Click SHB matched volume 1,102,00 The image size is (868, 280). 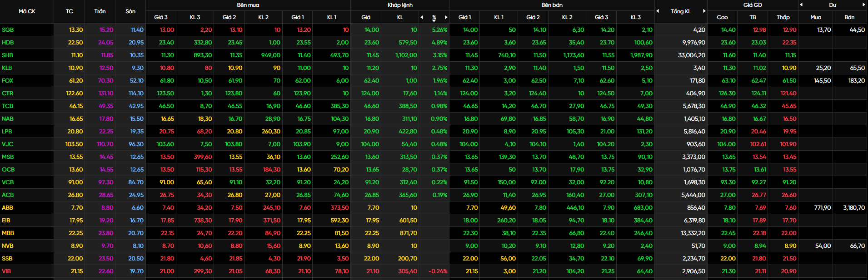tap(406, 55)
